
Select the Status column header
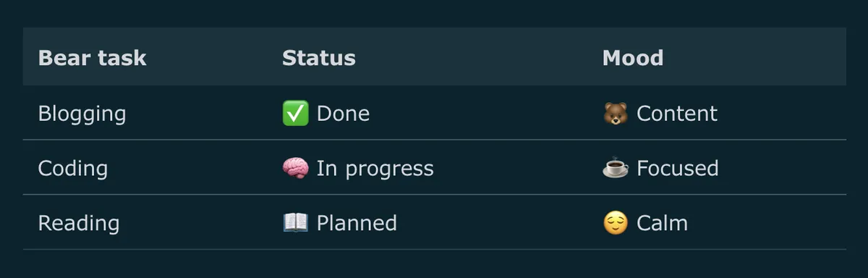click(318, 58)
